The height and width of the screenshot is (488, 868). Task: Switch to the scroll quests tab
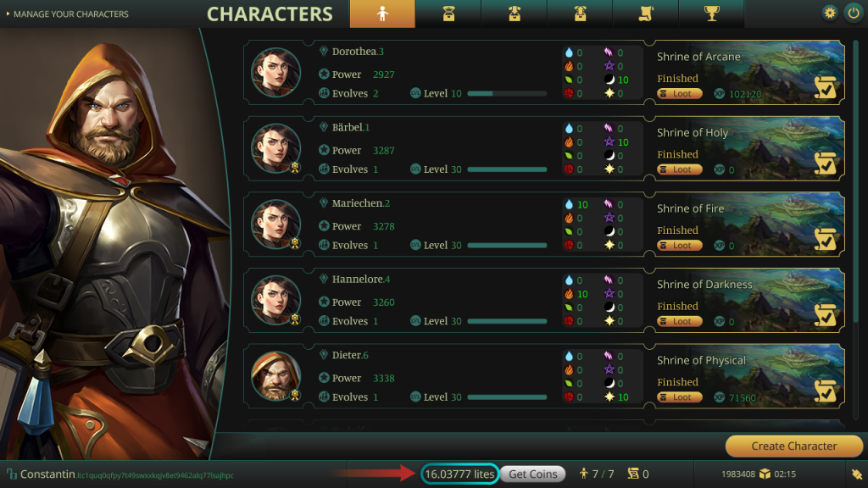pyautogui.click(x=645, y=14)
